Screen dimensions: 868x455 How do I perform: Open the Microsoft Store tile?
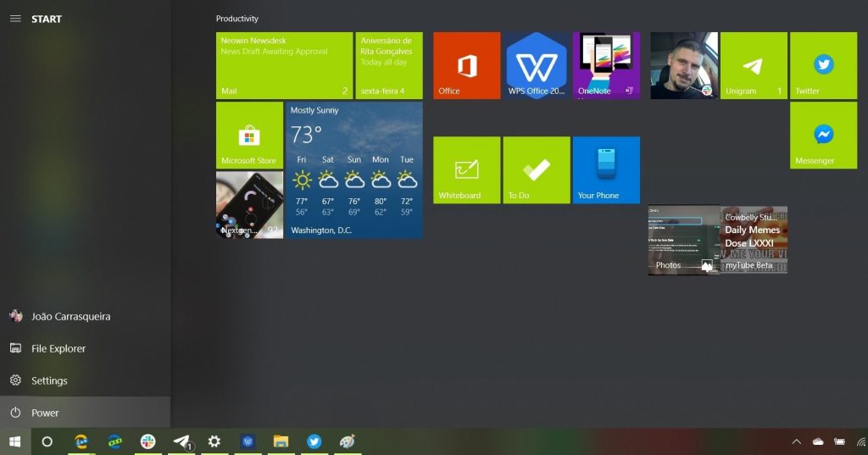(x=249, y=136)
